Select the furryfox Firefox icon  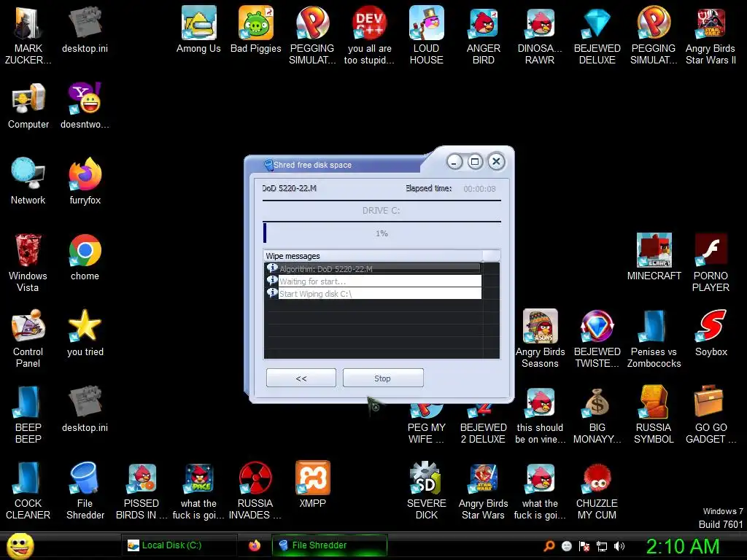[85, 182]
